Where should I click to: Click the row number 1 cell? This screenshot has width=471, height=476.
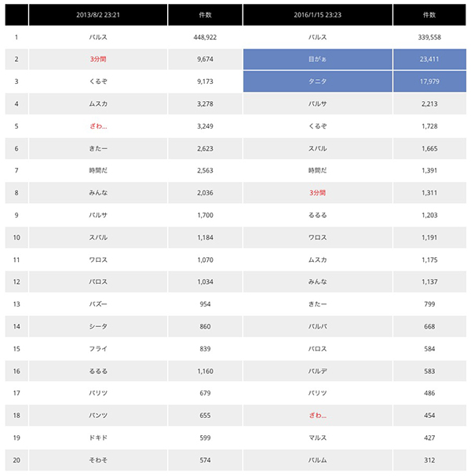pos(16,37)
